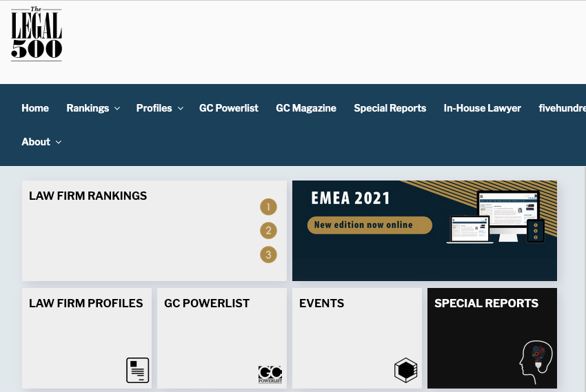The image size is (586, 392).
Task: Open the Events tile heading
Action: click(321, 303)
